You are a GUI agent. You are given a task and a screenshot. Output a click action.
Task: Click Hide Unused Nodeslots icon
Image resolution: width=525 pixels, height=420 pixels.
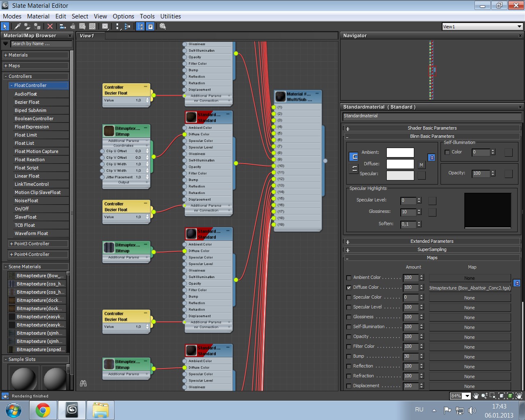(73, 26)
